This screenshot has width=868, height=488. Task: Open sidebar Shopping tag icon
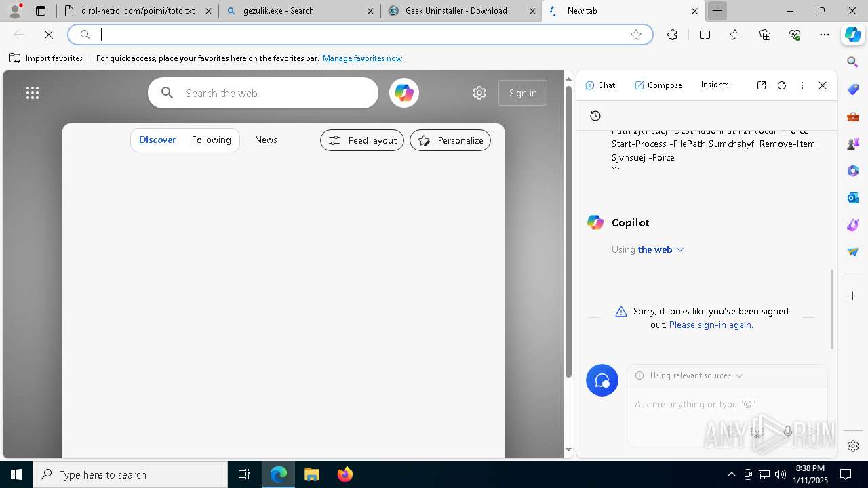tap(853, 89)
